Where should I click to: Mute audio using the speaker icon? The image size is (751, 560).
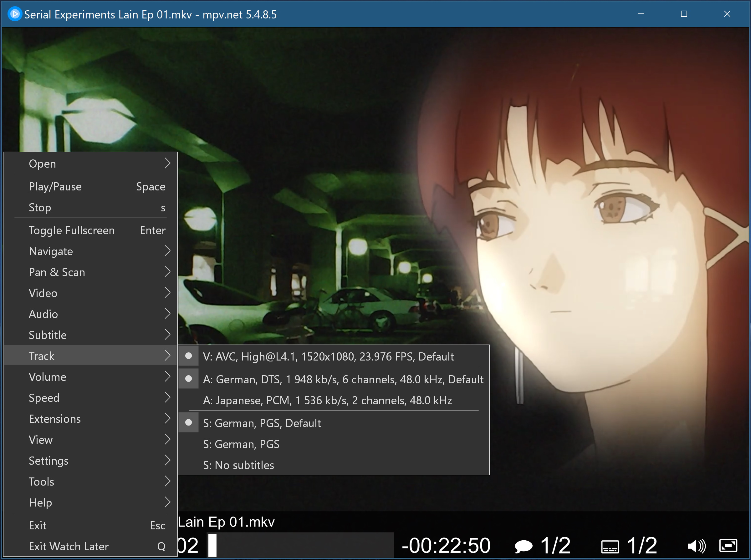[x=696, y=546]
